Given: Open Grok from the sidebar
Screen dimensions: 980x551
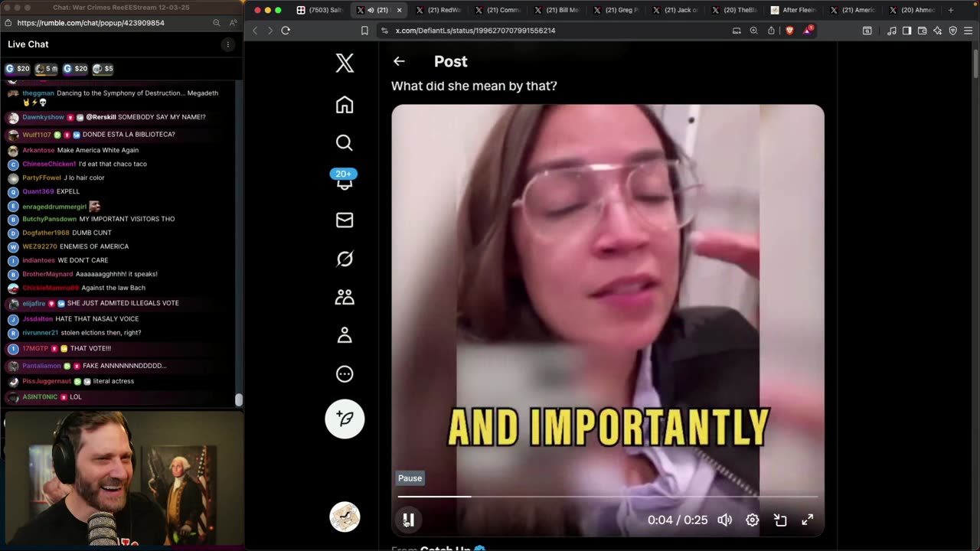Looking at the screenshot, I should click(345, 259).
